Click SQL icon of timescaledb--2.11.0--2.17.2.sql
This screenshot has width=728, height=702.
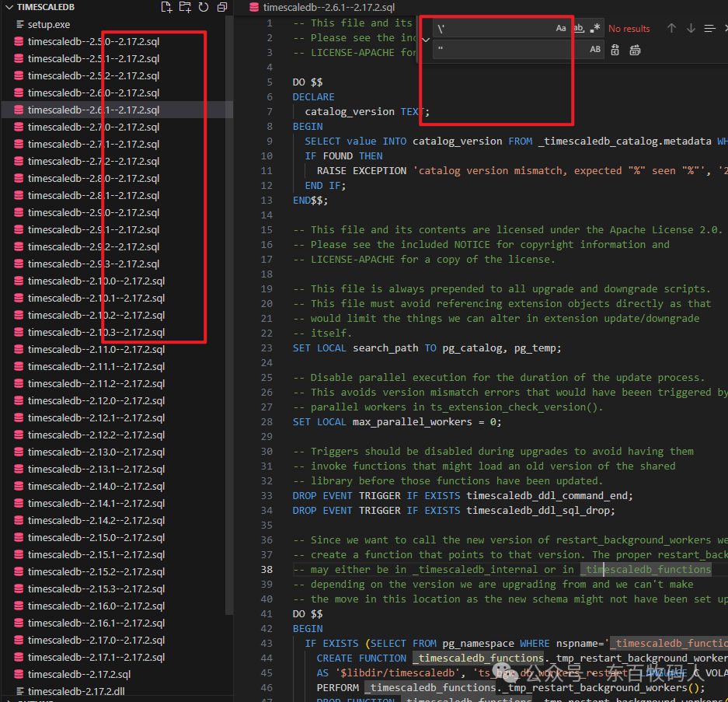pos(19,349)
